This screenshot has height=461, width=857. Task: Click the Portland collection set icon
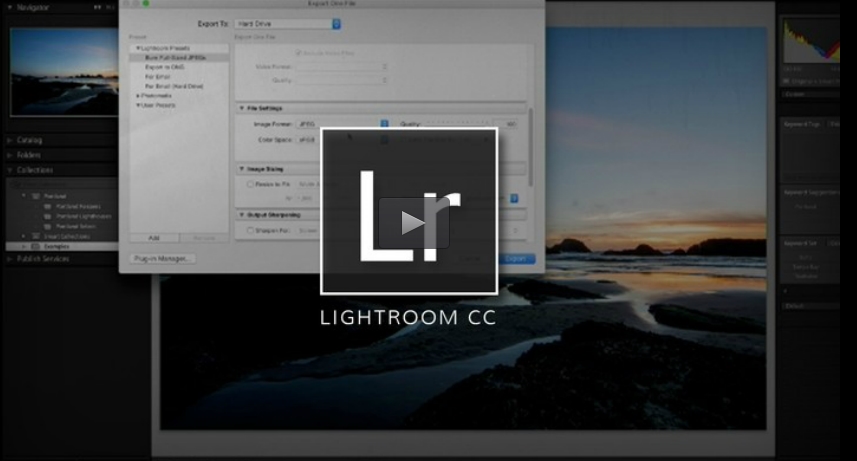(x=36, y=196)
